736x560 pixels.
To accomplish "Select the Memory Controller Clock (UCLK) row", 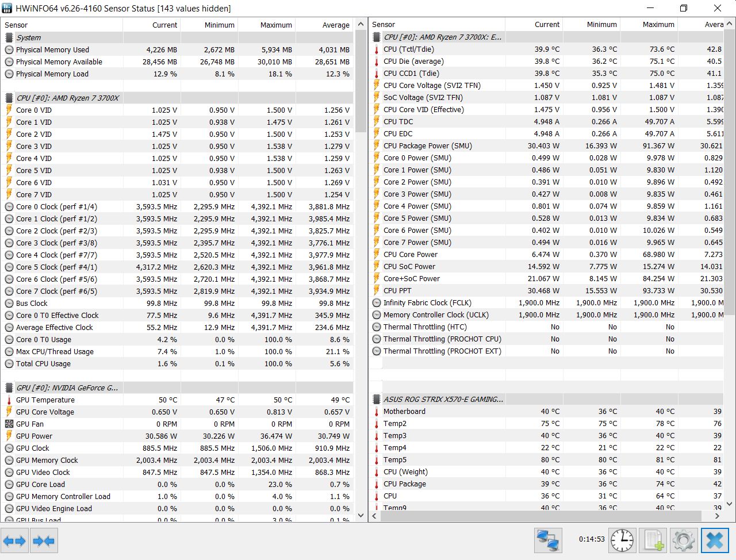I will (546, 314).
